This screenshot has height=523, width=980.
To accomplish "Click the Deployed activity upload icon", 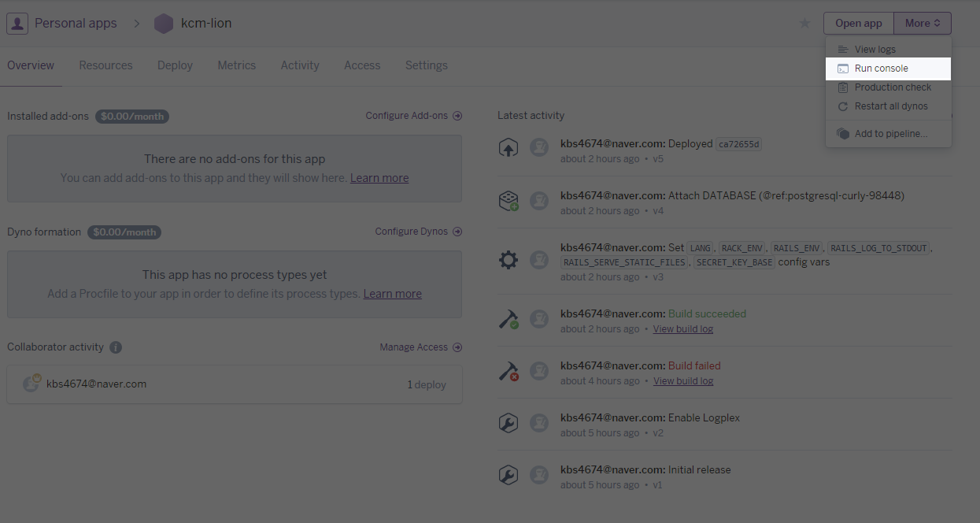I will pos(508,147).
